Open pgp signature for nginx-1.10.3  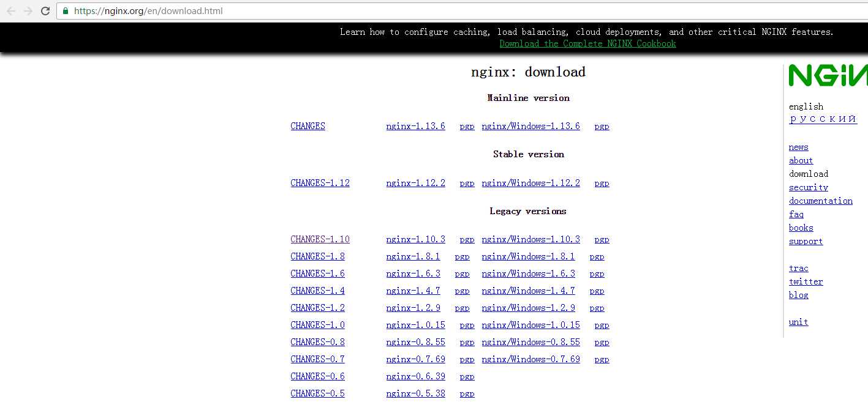(467, 240)
